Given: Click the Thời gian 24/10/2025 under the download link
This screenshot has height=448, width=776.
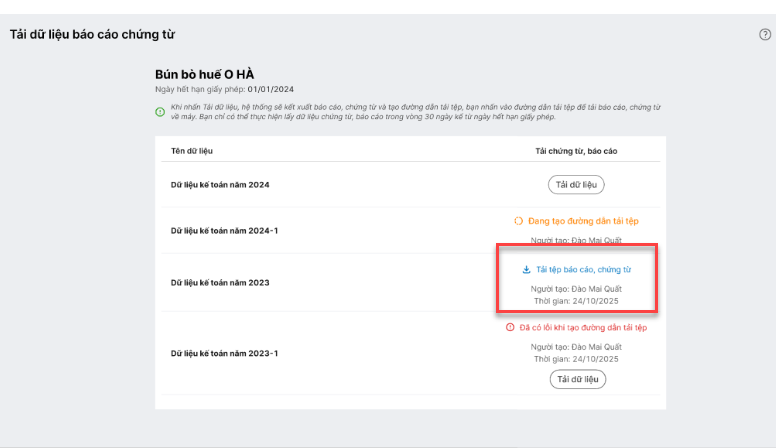Looking at the screenshot, I should coord(576,300).
